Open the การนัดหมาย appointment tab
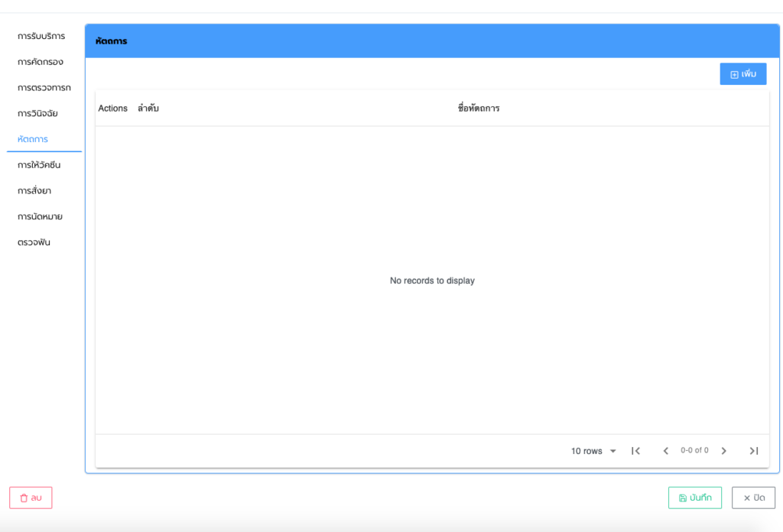The image size is (783, 532). coord(40,216)
